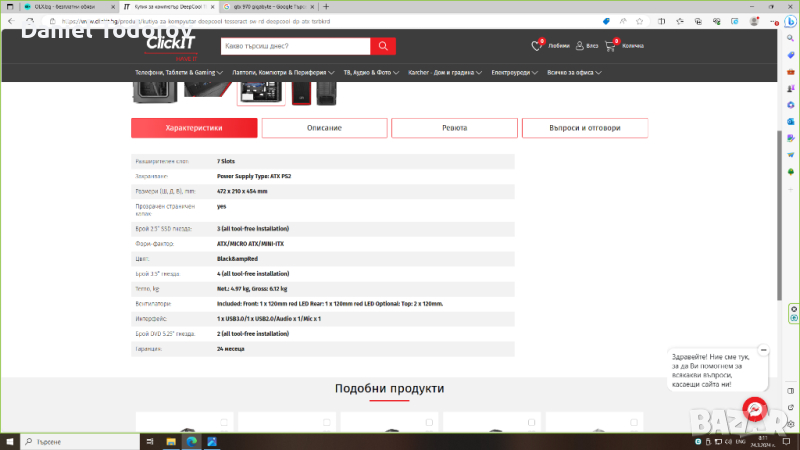Tick compare checkbox on first similar product
This screenshot has width=800, height=450.
click(x=224, y=422)
